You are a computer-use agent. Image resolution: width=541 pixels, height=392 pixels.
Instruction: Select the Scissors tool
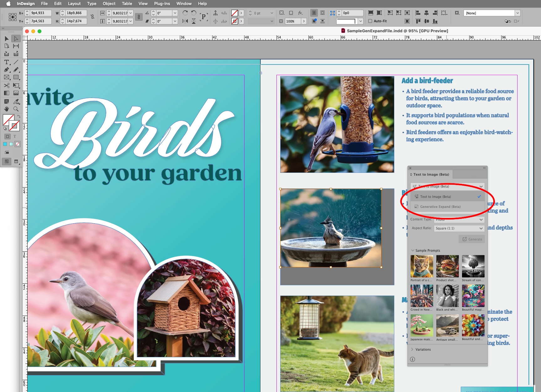tap(7, 85)
